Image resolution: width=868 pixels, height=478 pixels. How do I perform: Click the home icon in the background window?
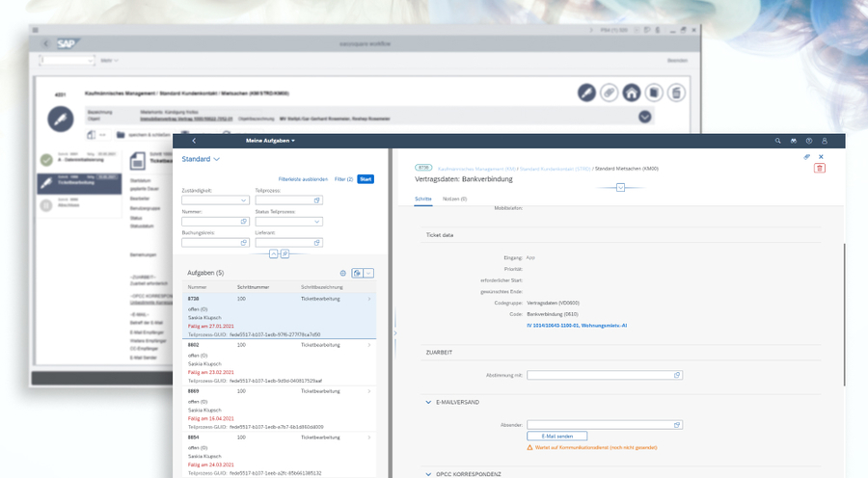(x=631, y=93)
